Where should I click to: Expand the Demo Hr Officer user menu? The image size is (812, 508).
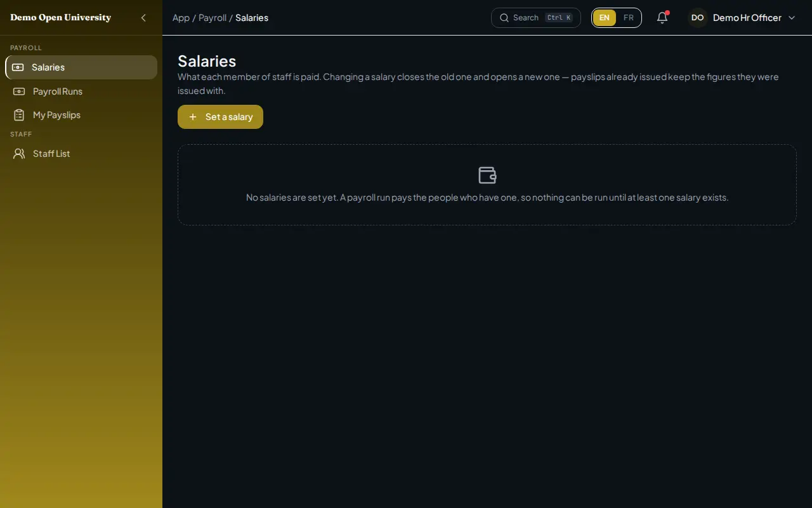pyautogui.click(x=742, y=18)
